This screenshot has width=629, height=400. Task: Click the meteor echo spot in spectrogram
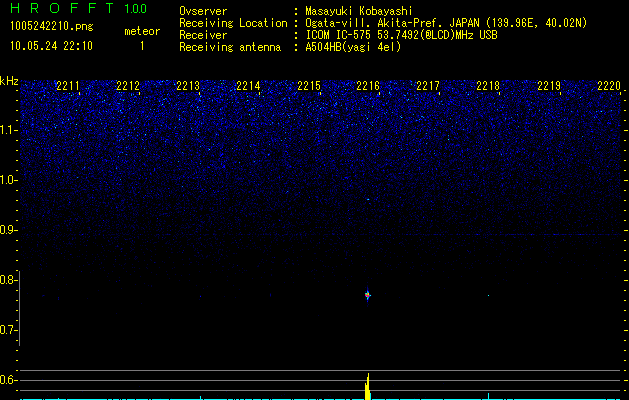[368, 295]
